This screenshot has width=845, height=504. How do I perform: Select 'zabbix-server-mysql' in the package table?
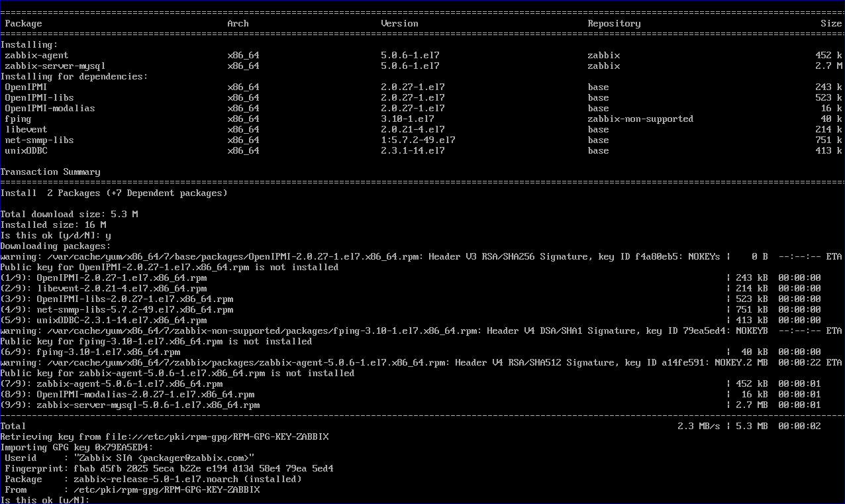pyautogui.click(x=55, y=66)
